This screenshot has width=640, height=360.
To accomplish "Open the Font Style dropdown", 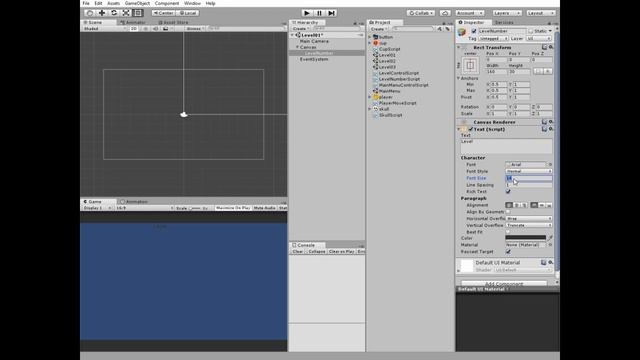I will pyautogui.click(x=529, y=171).
